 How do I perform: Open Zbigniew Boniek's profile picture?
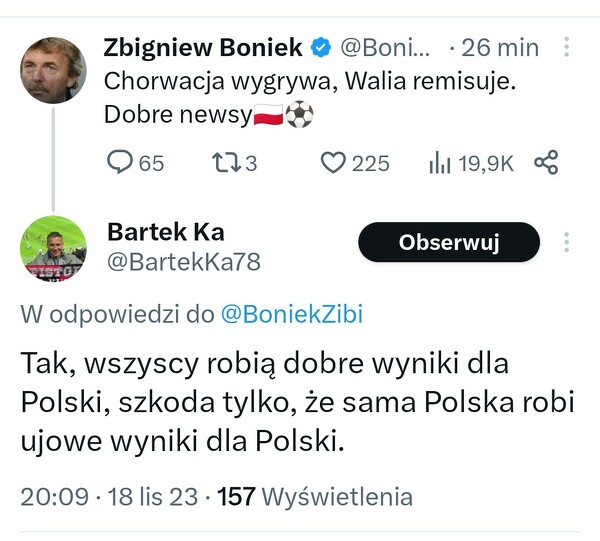(53, 71)
